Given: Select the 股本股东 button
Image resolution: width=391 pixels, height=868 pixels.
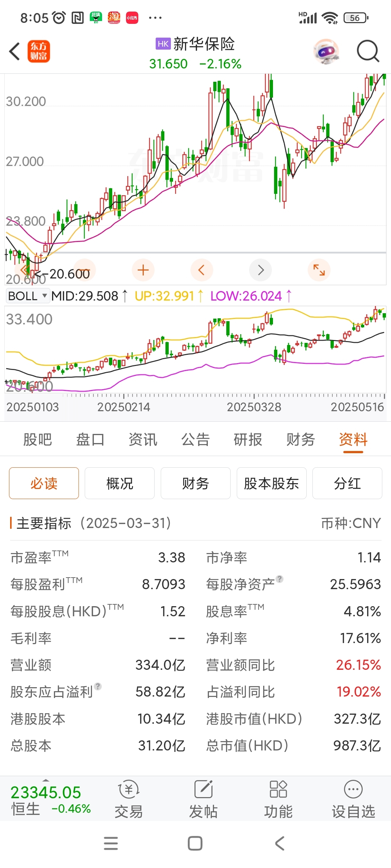Looking at the screenshot, I should (x=272, y=483).
